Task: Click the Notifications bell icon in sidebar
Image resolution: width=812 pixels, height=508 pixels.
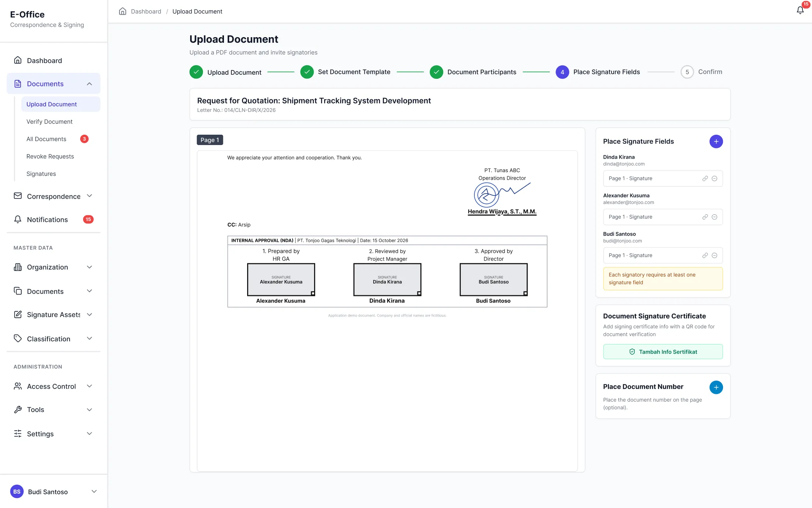Action: (x=18, y=219)
